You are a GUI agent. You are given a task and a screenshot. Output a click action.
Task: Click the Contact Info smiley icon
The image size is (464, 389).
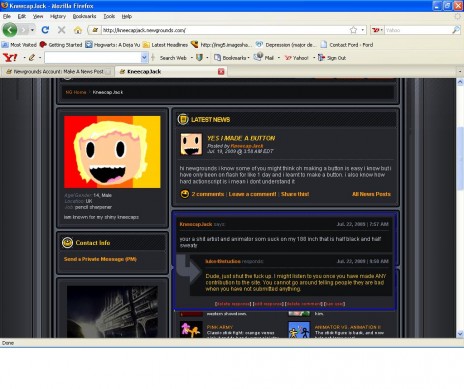67,243
